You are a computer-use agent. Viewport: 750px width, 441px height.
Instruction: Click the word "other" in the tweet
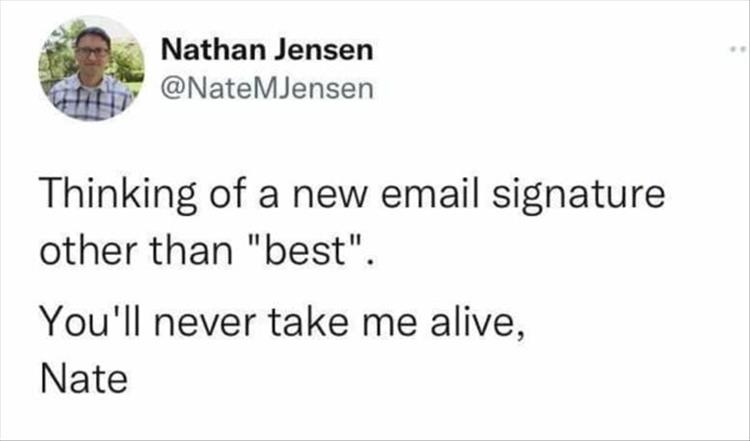[80, 250]
